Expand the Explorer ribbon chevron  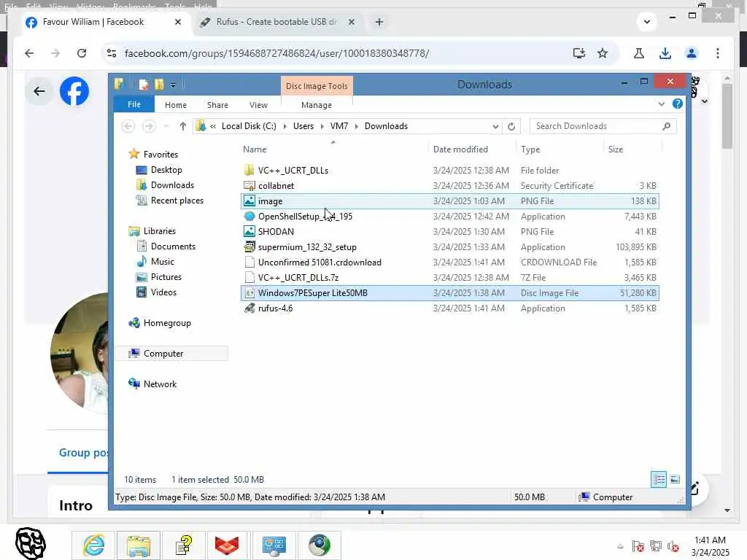pos(661,104)
